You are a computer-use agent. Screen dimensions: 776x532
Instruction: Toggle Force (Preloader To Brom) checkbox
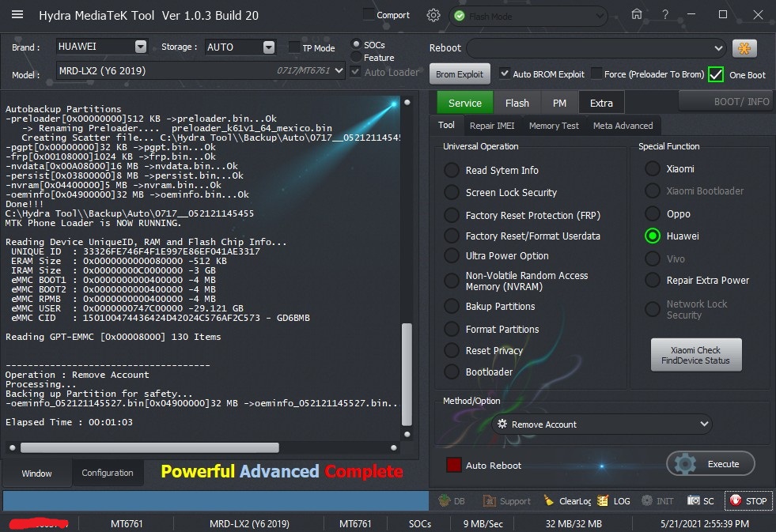[596, 74]
